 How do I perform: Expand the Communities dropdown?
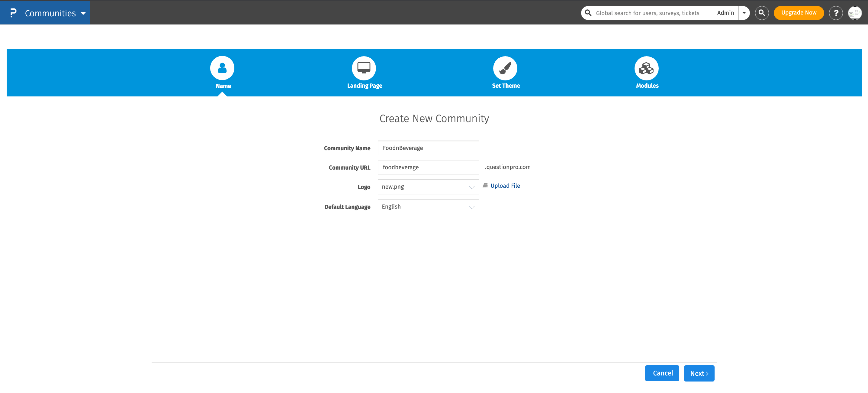[83, 13]
